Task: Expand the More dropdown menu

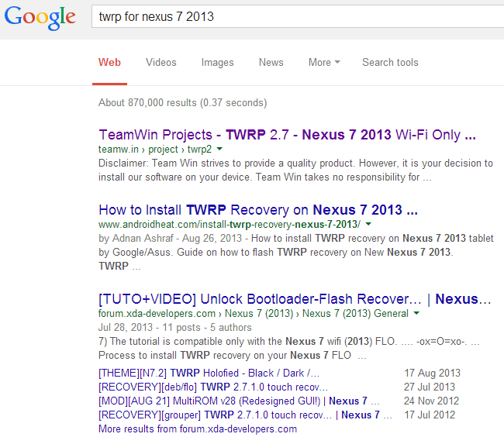Action: pos(323,63)
